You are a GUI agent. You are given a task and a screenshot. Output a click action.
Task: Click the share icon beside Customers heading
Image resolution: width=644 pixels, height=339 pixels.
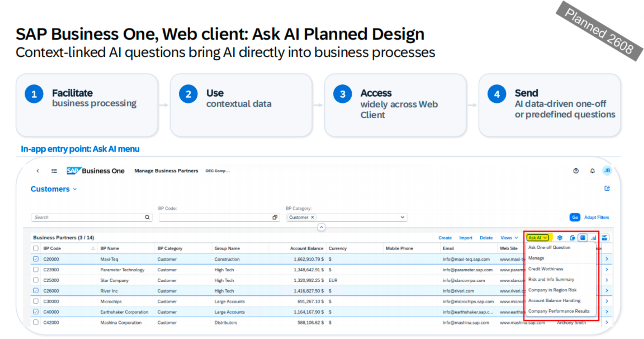coord(607,188)
